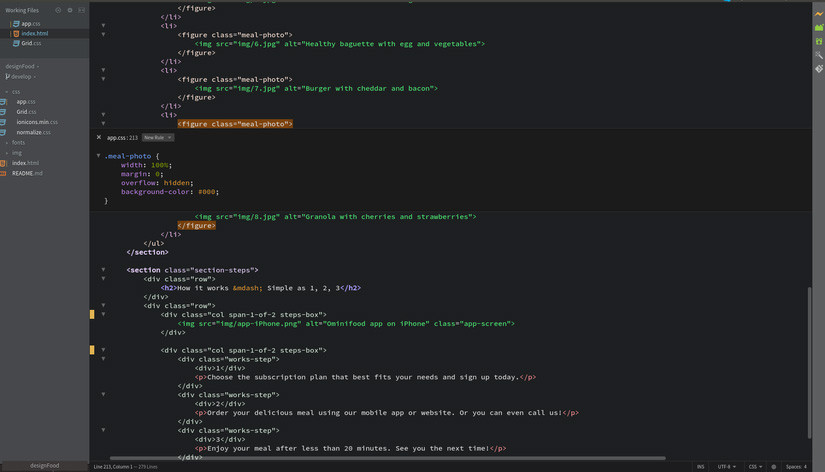Click the designFood tab at bottom left
The image size is (825, 472).
click(x=44, y=466)
